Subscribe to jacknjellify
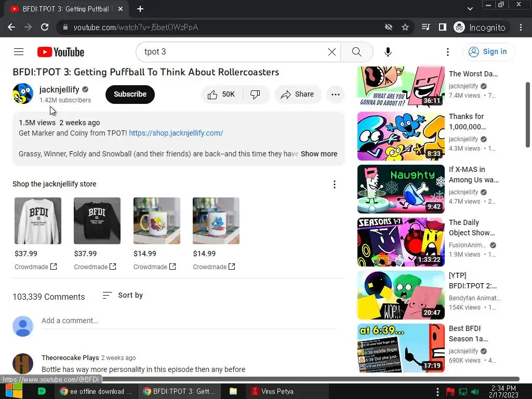 pos(130,95)
